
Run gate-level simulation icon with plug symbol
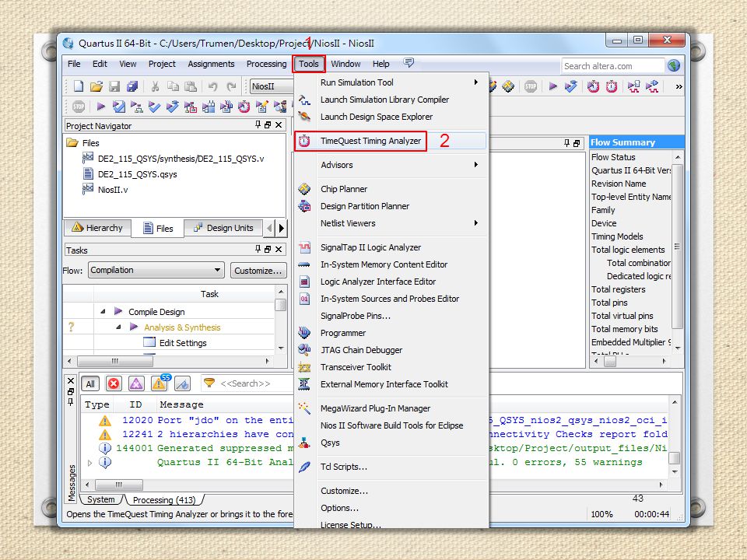[x=652, y=86]
